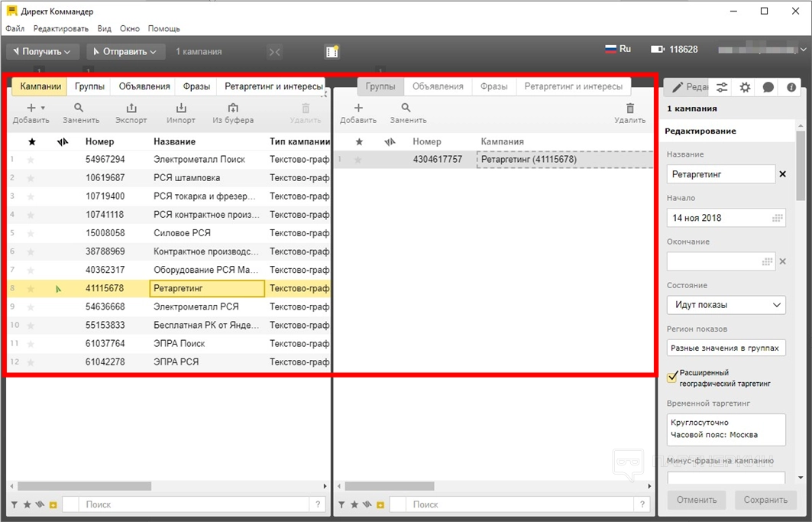812x522 pixels.
Task: Open the speech bubble comments tab
Action: [x=768, y=87]
